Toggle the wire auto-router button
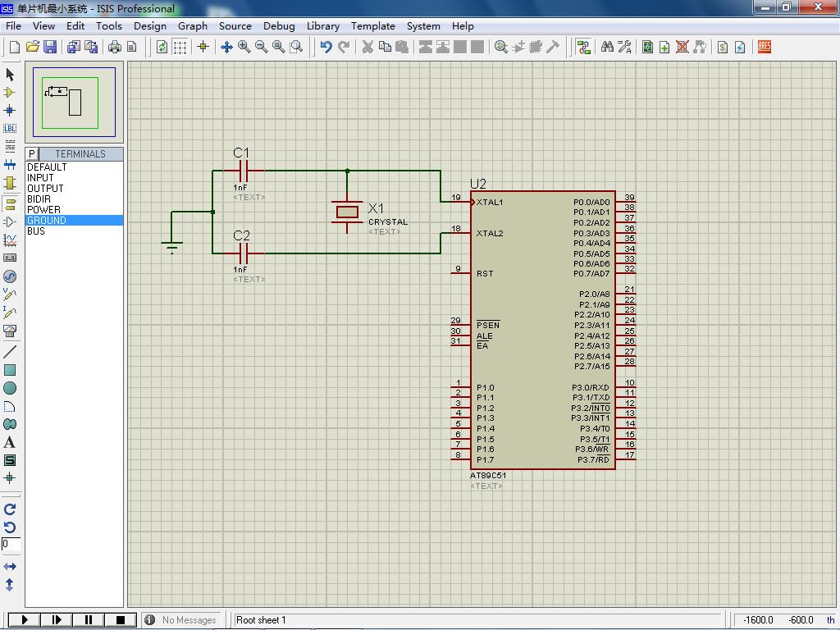The height and width of the screenshot is (630, 840). coord(583,48)
